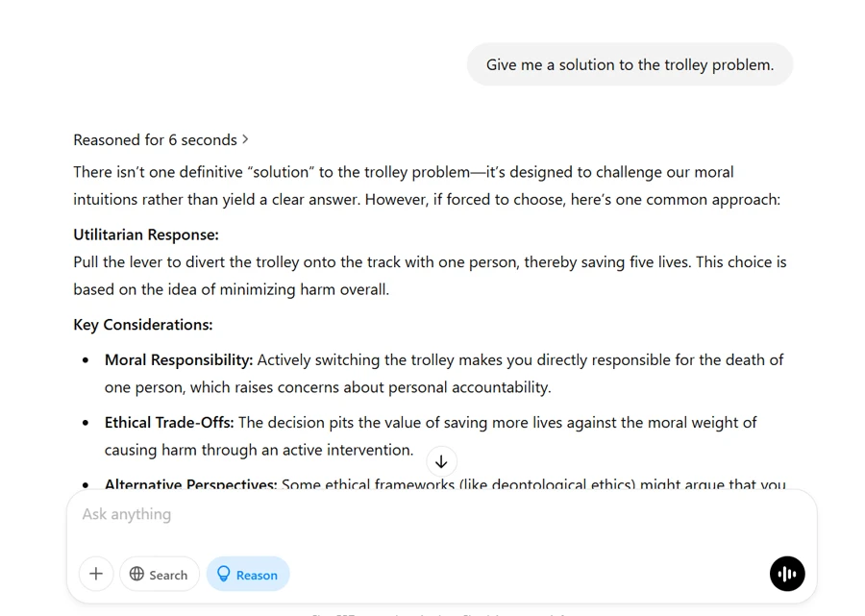Enable the web Search button
Image resolution: width=865 pixels, height=616 pixels.
pyautogui.click(x=160, y=574)
